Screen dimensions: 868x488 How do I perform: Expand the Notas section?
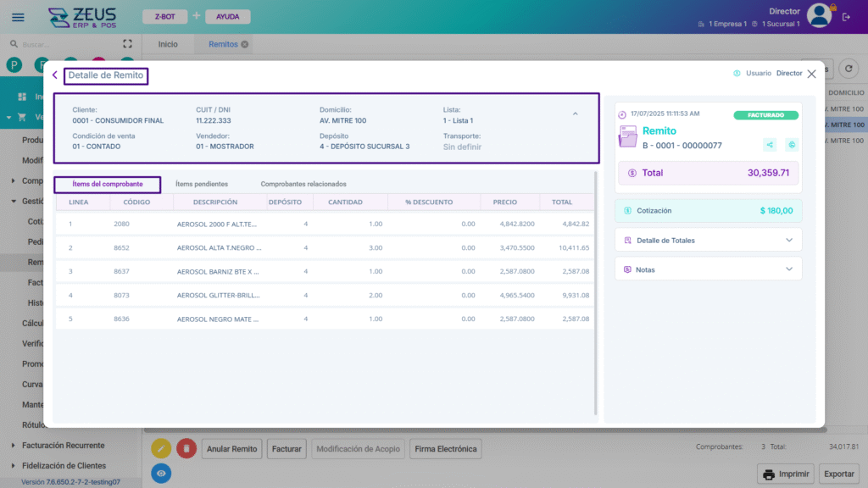(789, 269)
